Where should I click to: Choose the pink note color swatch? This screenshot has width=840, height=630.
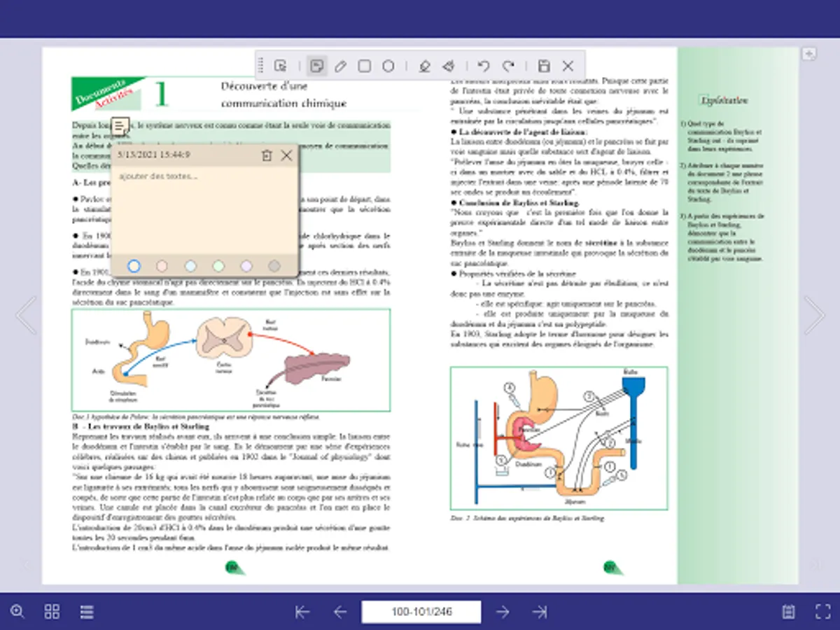click(x=162, y=266)
